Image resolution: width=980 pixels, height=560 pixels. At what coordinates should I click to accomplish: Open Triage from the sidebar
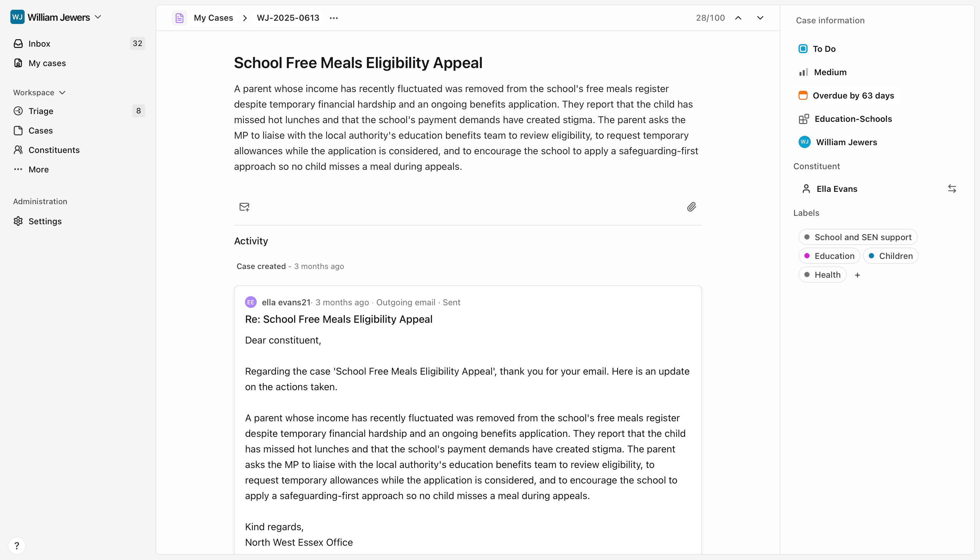(41, 111)
